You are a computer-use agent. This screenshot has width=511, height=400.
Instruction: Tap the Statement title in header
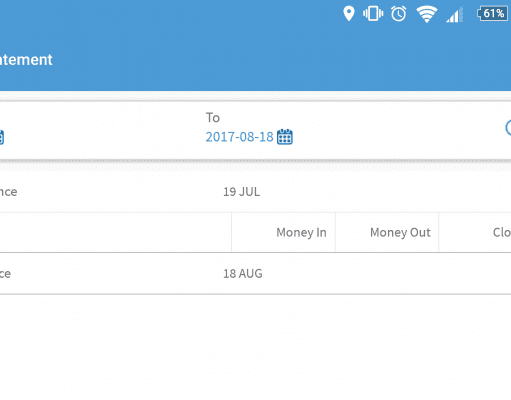point(26,60)
